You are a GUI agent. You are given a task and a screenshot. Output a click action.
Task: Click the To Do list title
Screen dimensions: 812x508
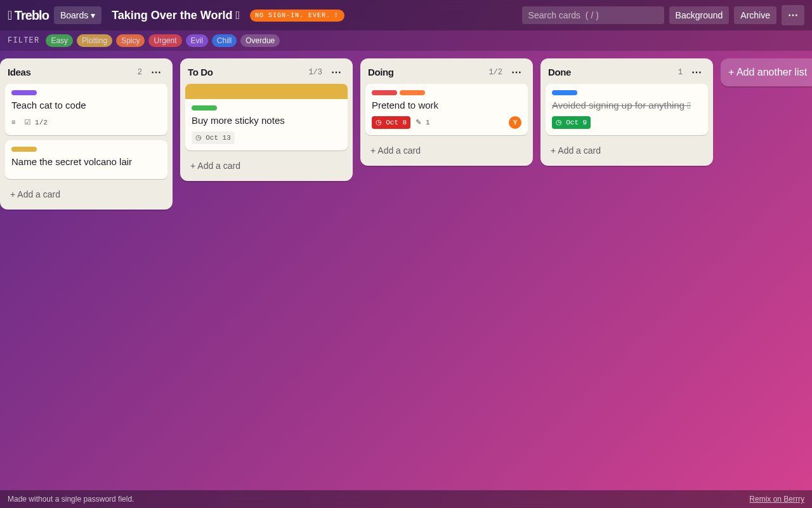click(200, 72)
